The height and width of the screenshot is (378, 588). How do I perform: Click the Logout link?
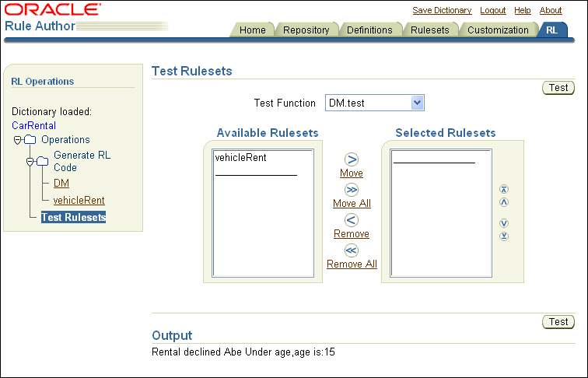click(x=493, y=11)
